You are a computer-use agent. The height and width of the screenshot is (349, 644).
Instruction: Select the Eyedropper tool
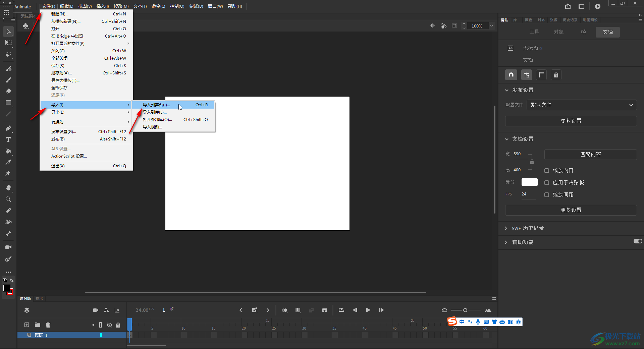pyautogui.click(x=8, y=162)
